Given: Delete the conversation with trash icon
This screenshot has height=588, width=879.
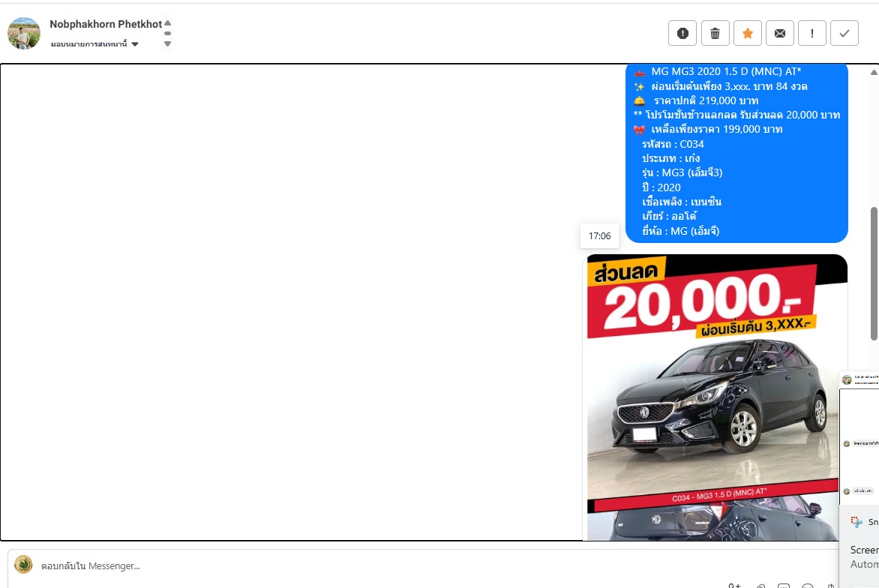Looking at the screenshot, I should [715, 33].
